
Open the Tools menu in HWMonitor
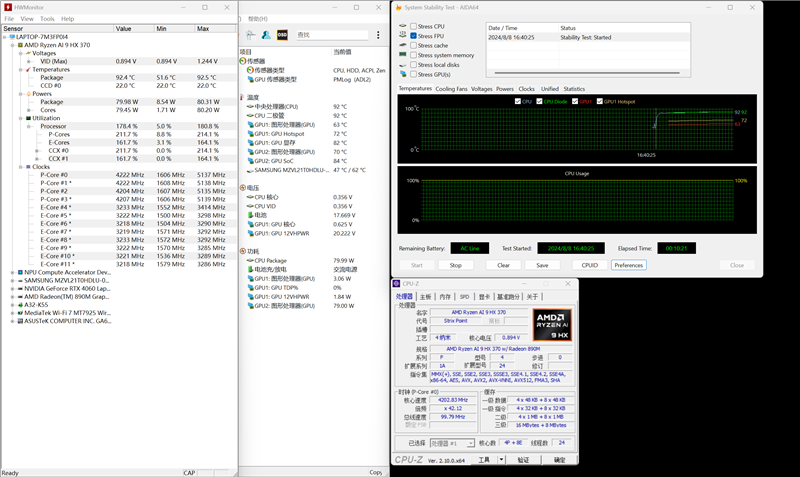pos(47,19)
